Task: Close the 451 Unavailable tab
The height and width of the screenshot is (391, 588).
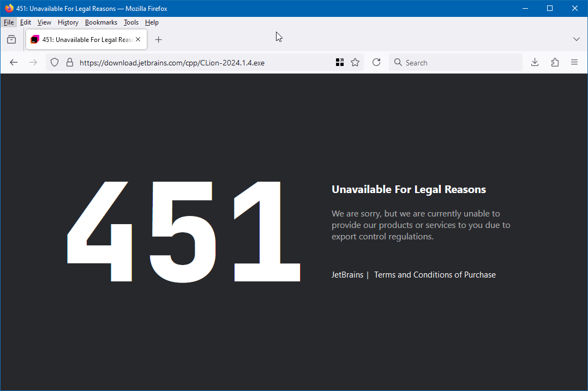Action: [138, 39]
